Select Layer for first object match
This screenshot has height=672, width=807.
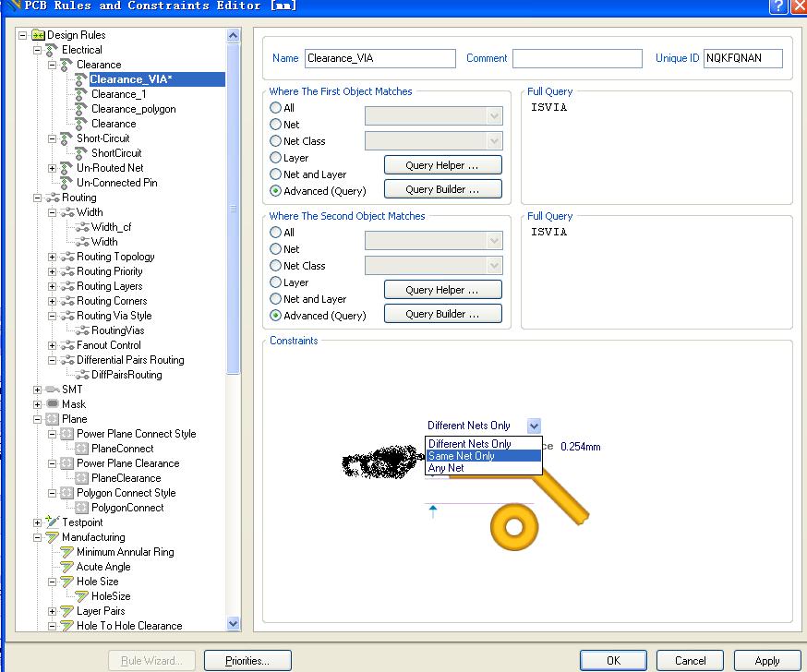click(x=275, y=158)
